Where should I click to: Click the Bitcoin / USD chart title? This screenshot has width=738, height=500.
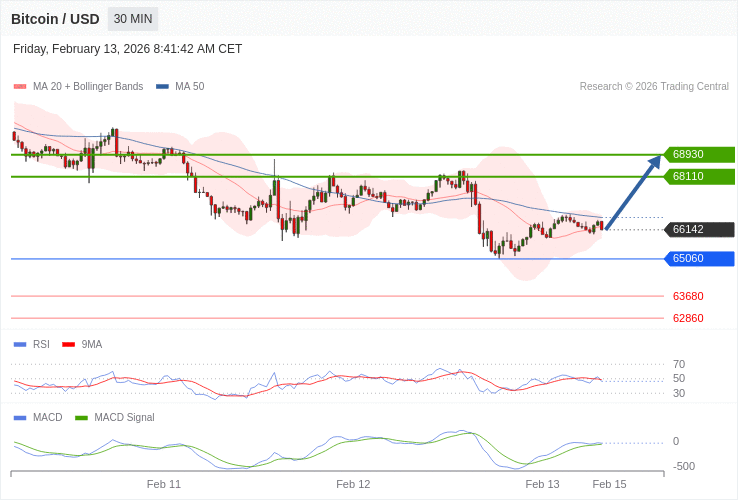pos(55,19)
